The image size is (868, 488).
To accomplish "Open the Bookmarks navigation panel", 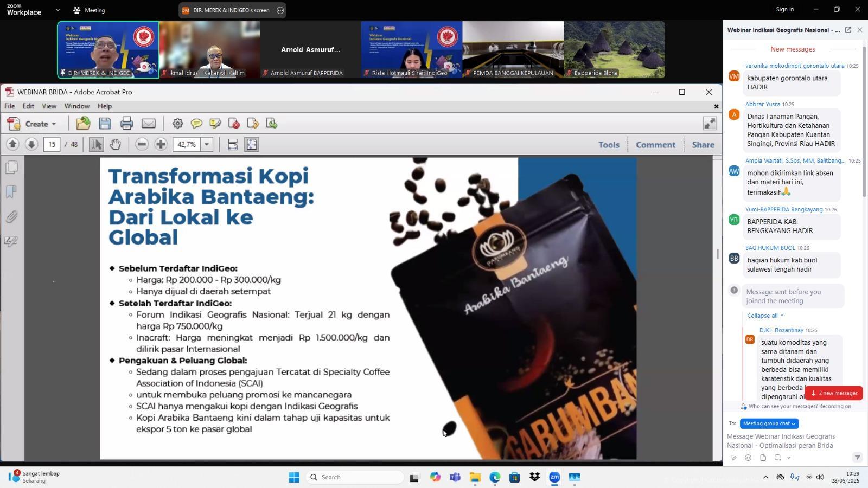I will 11,192.
